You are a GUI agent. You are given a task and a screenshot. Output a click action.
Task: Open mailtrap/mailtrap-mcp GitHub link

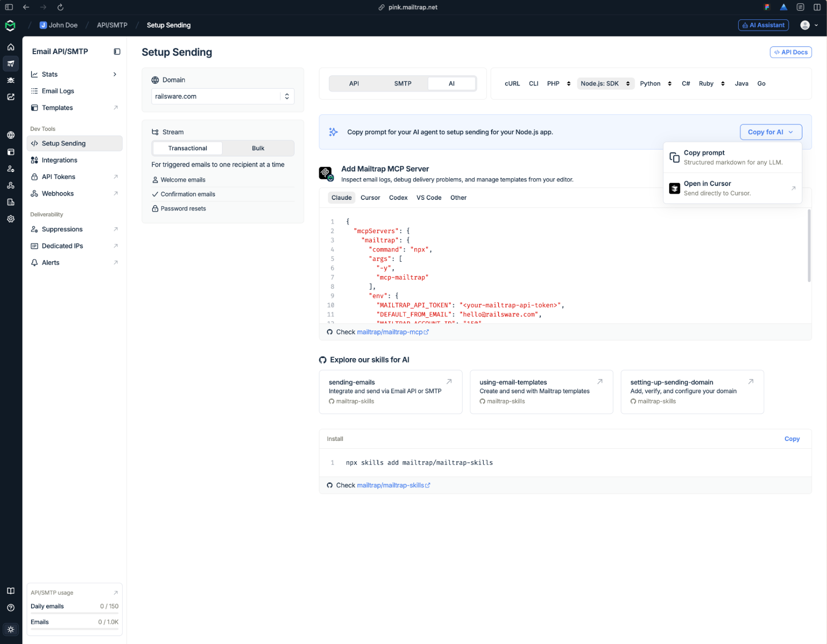click(x=393, y=332)
